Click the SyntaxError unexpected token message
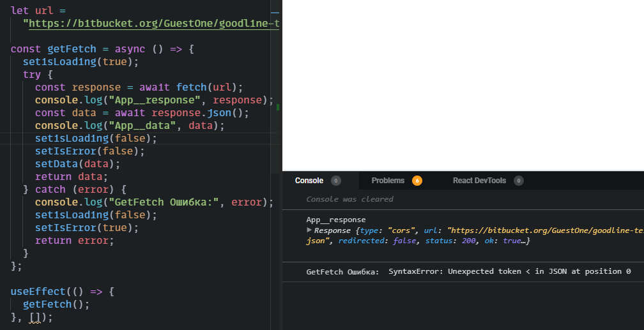This screenshot has height=330, width=644. [509, 271]
